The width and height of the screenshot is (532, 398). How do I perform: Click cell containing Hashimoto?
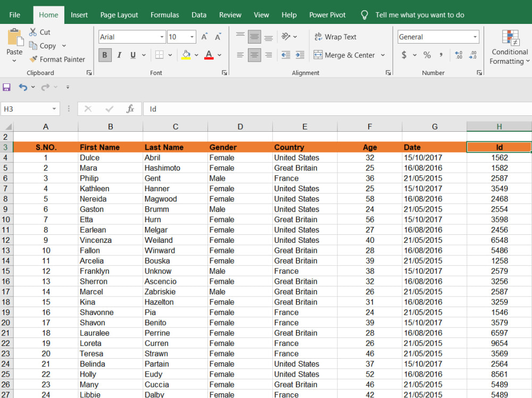point(175,168)
